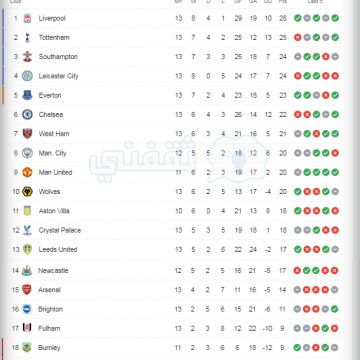This screenshot has height=360, width=360.
Task: Click Liverpool's most recent win indicator
Action: (x=335, y=18)
